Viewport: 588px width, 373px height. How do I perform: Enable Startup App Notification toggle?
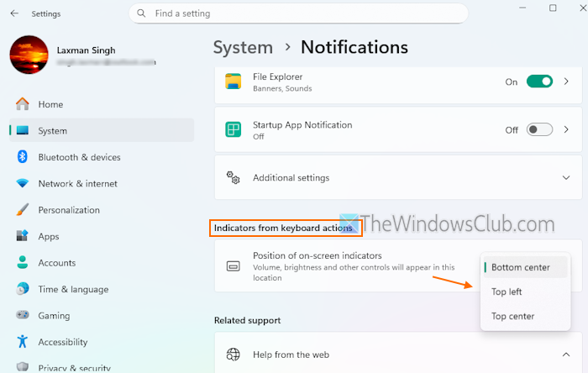click(x=539, y=129)
